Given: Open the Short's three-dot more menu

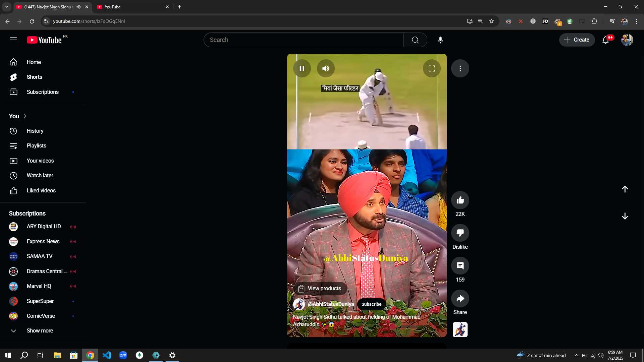Looking at the screenshot, I should click(460, 68).
